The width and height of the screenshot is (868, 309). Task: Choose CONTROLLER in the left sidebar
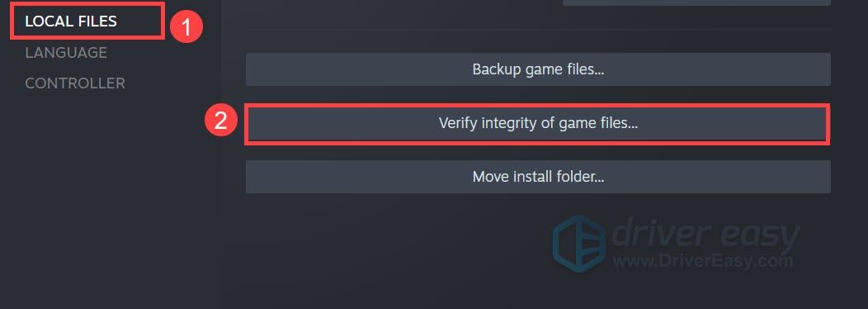[75, 83]
